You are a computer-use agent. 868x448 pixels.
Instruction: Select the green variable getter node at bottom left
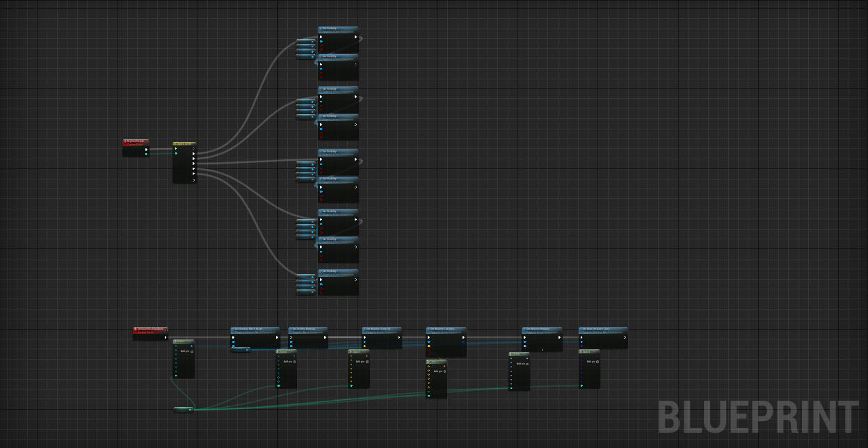183,410
